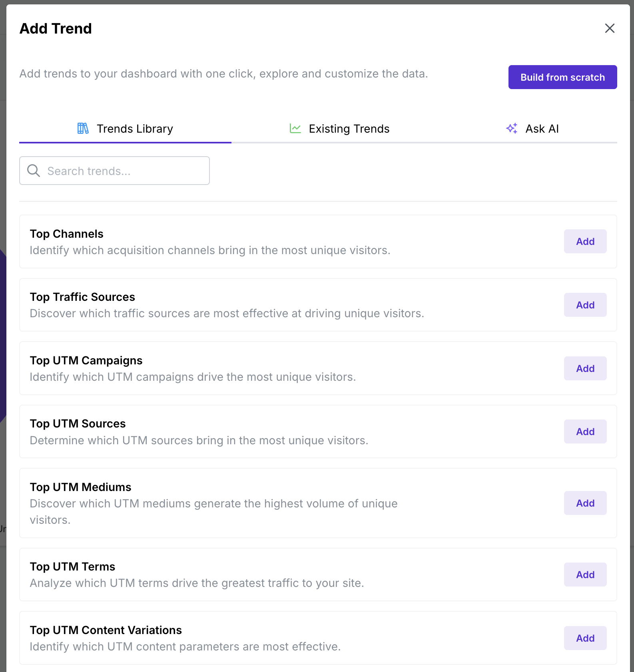Click the Top Channels card title
Screen dimensions: 634x672
tap(66, 234)
